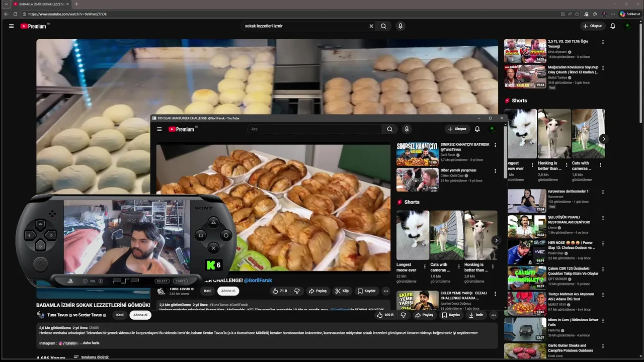Show next Shorts in popup sidebar
The height and width of the screenshot is (362, 644).
(x=496, y=240)
